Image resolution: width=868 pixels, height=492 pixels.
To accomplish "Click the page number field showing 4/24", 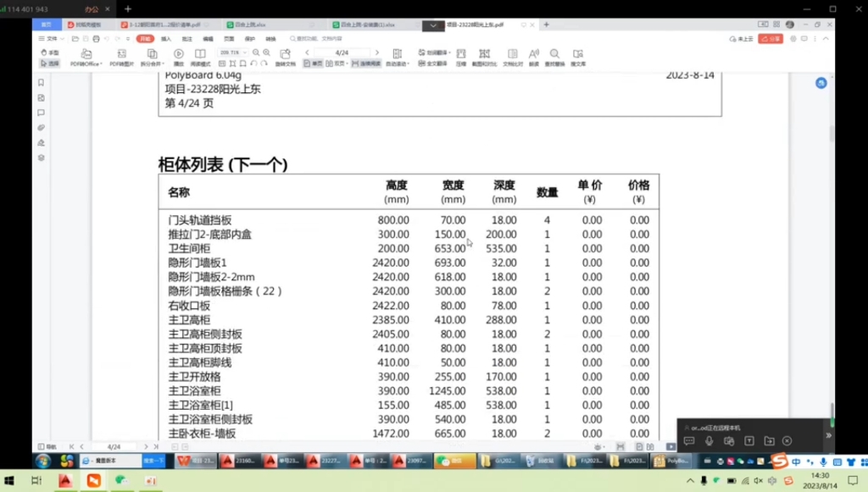I will 343,51.
